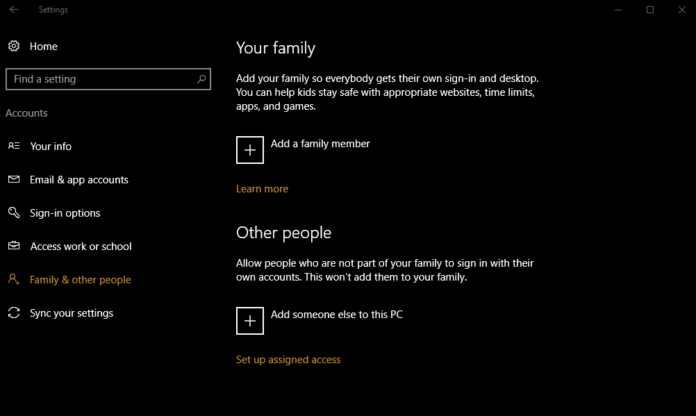Click the key icon for Sign-in options
The height and width of the screenshot is (416, 696).
[14, 213]
